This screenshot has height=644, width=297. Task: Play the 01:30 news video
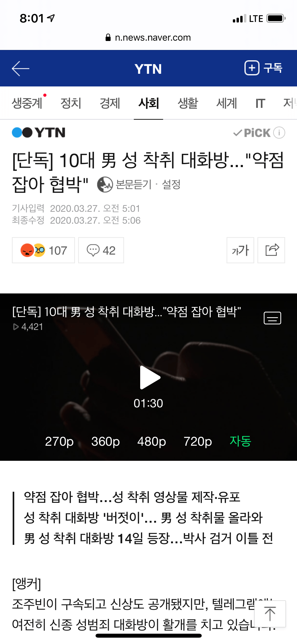(x=150, y=378)
